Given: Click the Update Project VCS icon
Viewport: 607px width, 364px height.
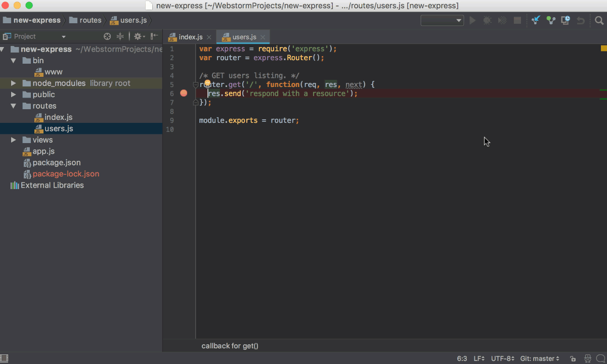Looking at the screenshot, I should (x=536, y=21).
